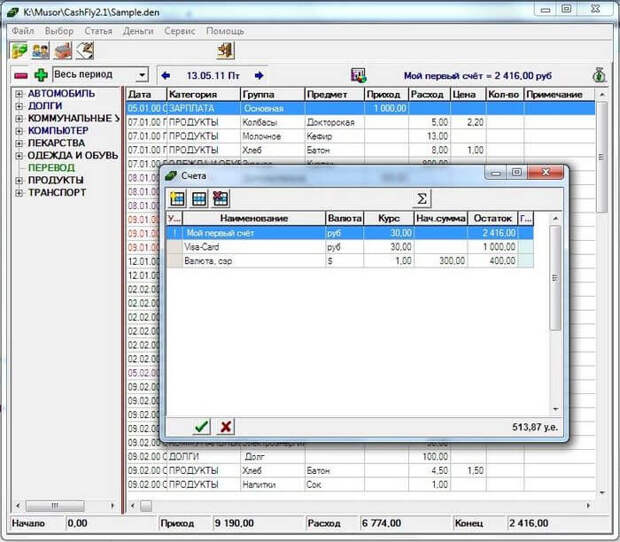Click the chart report icon beside account balance
This screenshot has width=620, height=542.
click(358, 75)
